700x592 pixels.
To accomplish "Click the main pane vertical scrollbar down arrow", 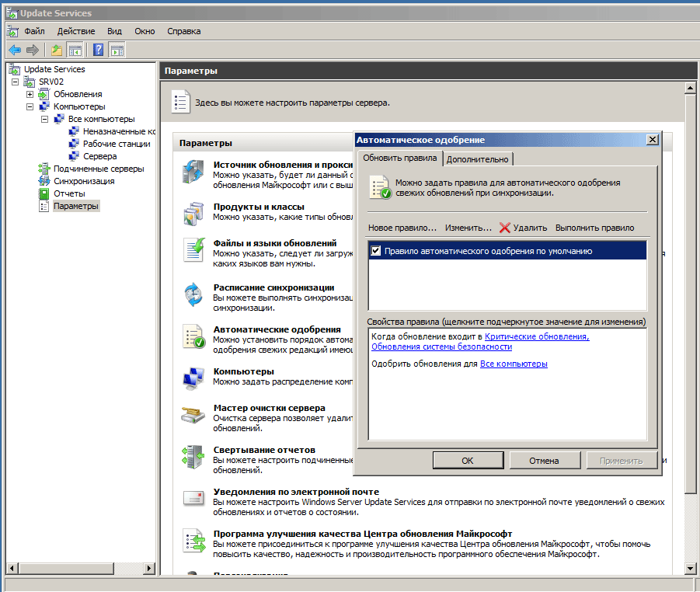I will tap(691, 569).
